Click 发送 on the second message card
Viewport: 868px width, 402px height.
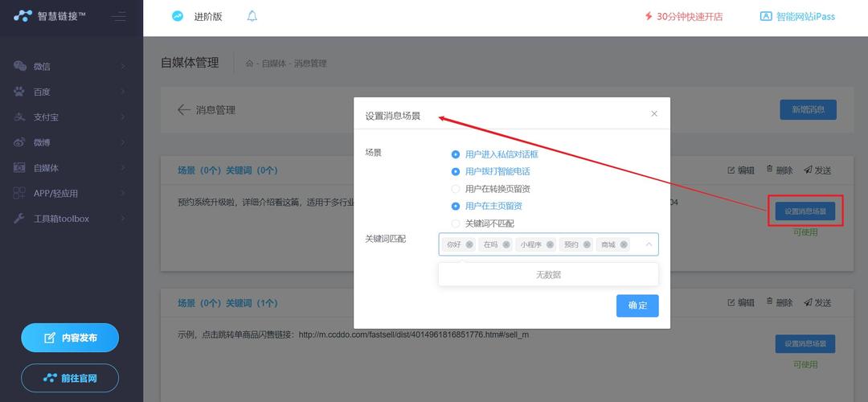(817, 303)
